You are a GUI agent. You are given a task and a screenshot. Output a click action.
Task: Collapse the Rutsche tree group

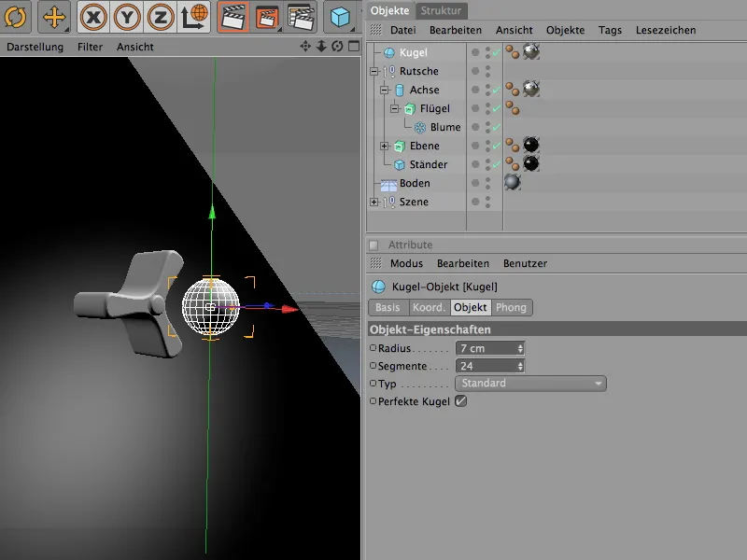(x=374, y=72)
